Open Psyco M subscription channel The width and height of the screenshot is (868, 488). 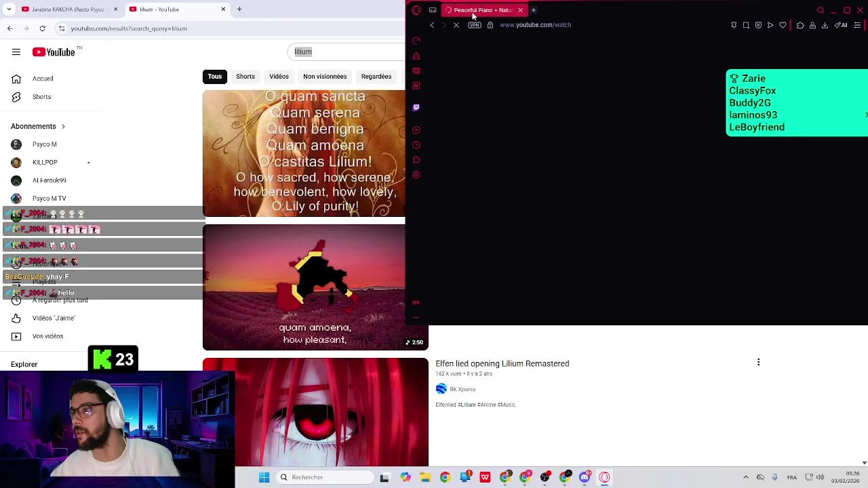[44, 144]
